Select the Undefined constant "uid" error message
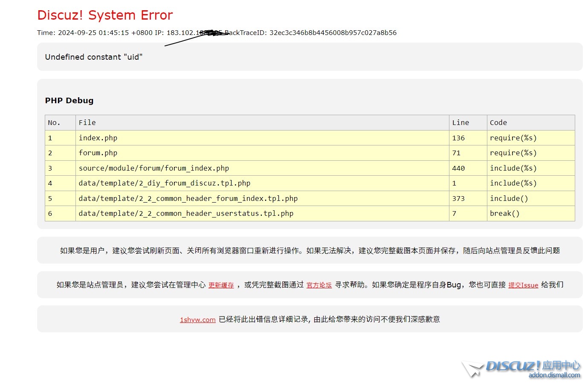Screen dimensions: 588x386 pos(94,57)
